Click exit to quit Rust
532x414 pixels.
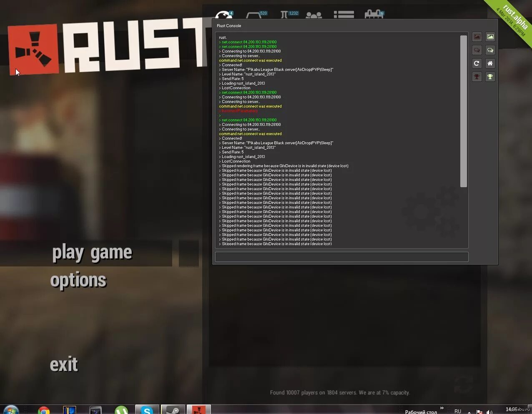click(64, 364)
